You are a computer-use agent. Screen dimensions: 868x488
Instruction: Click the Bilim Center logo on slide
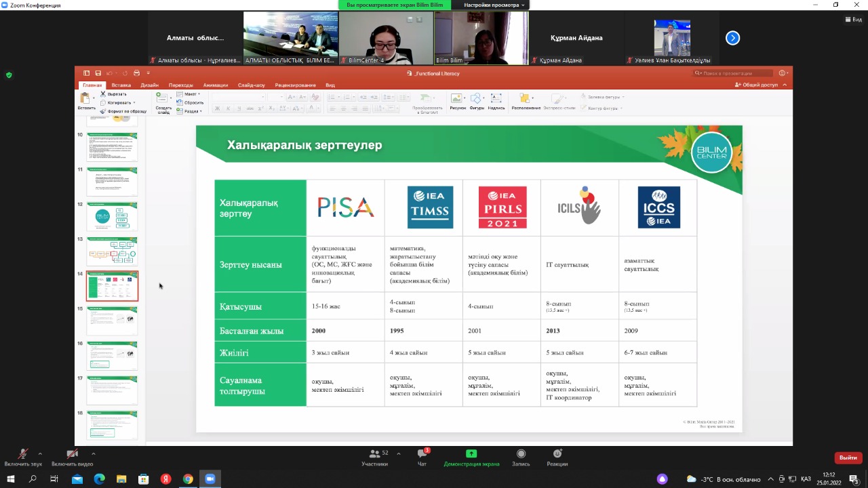tap(711, 152)
